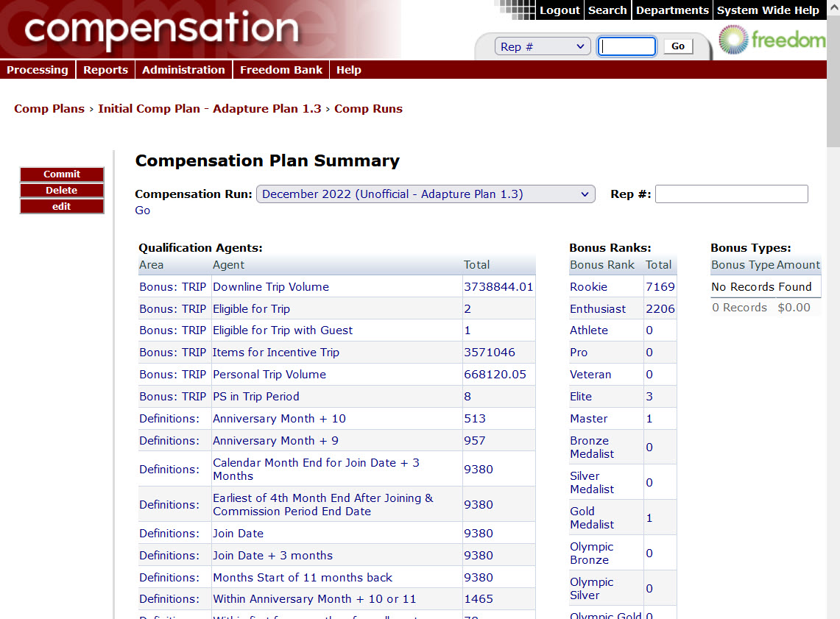Screen dimensions: 840x619
Task: Open the Administration menu
Action: click(183, 70)
